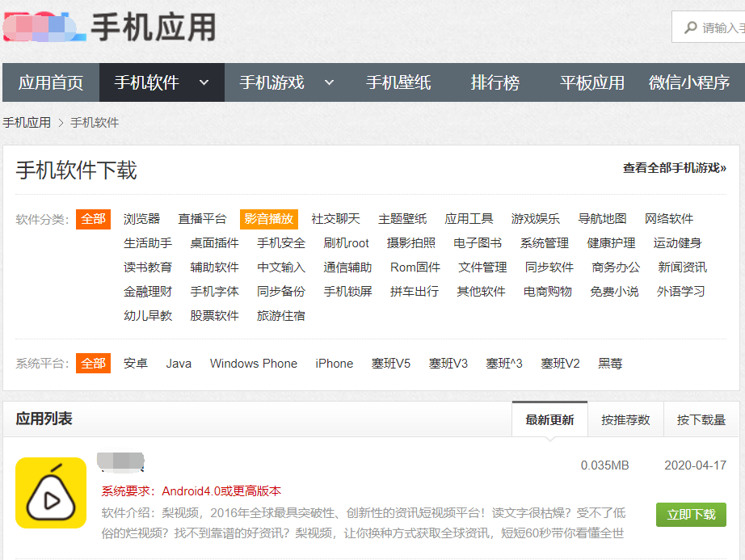Expand the 手机游戏 dropdown arrow
The image size is (745, 560).
pos(328,82)
